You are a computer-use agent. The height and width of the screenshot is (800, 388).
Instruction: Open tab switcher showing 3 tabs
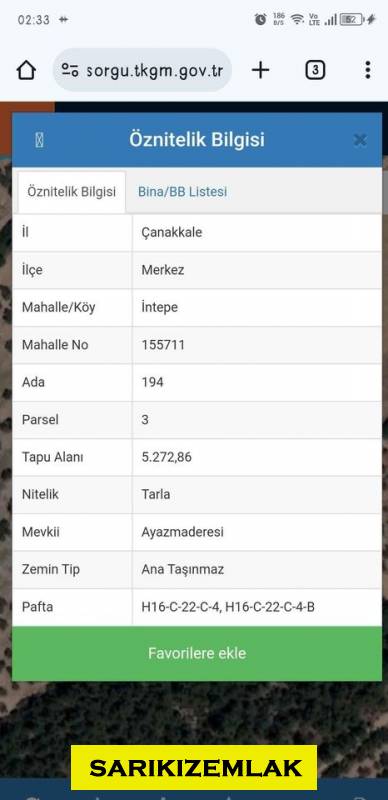315,70
